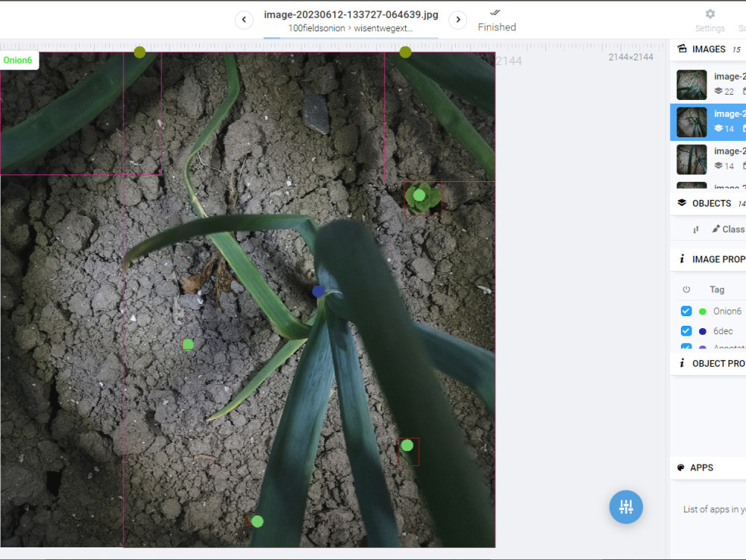This screenshot has height=560, width=746.
Task: Select the dark blue point on onion stem
Action: pyautogui.click(x=319, y=292)
